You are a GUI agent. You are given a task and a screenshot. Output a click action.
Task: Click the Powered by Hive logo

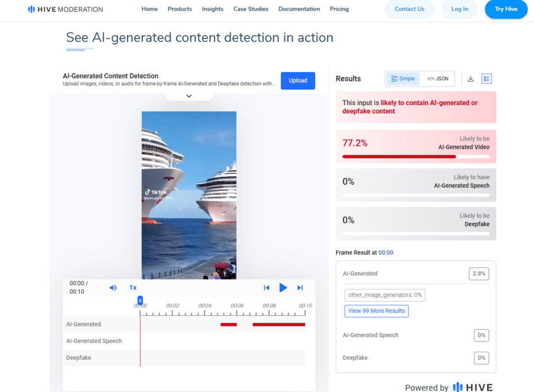click(473, 387)
